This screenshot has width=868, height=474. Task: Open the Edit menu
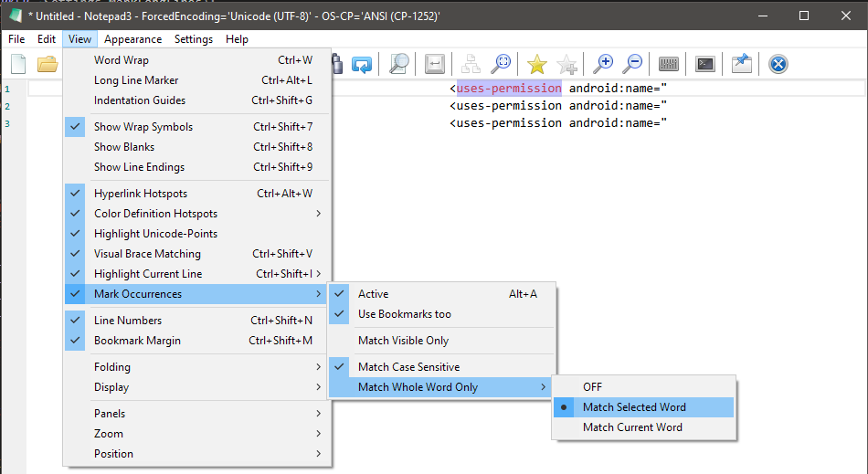(47, 39)
